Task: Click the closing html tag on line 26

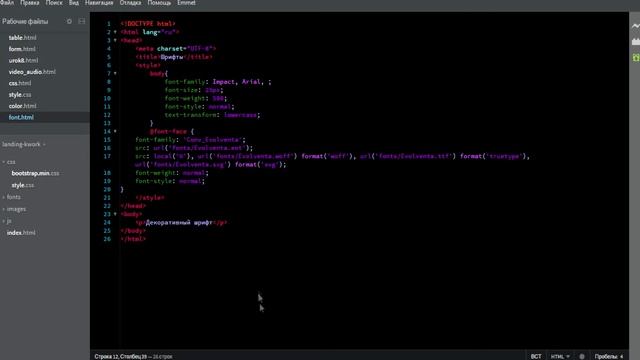Action: (133, 239)
